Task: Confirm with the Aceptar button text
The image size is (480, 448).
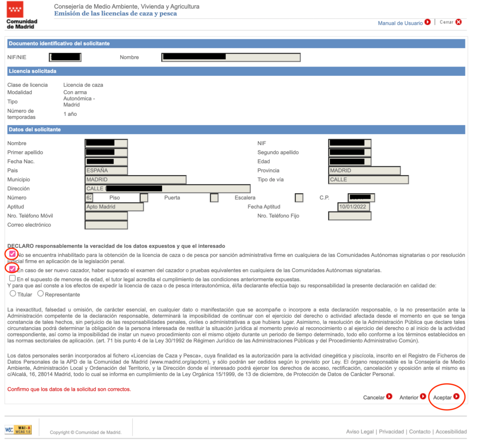Action: pos(442,397)
